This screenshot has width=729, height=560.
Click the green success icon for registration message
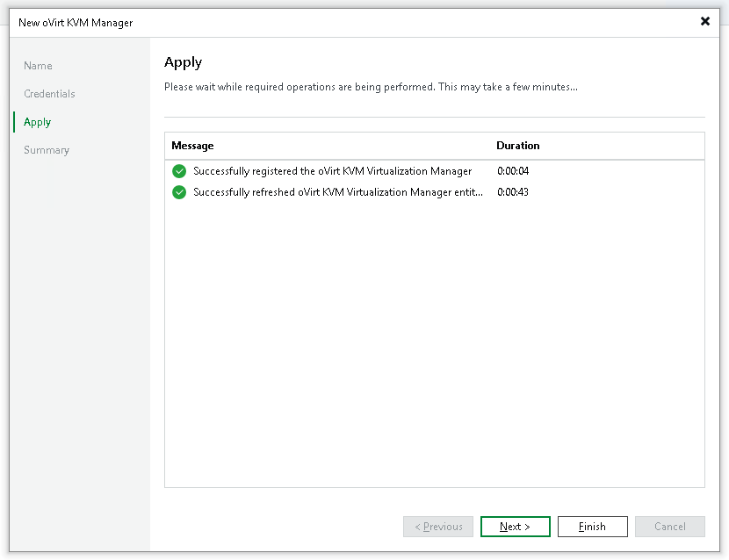[x=179, y=171]
